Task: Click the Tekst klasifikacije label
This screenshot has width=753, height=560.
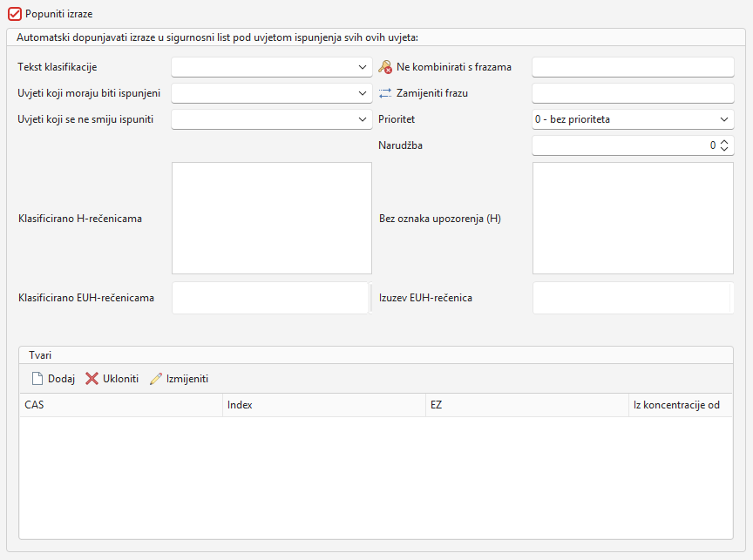Action: [x=58, y=67]
